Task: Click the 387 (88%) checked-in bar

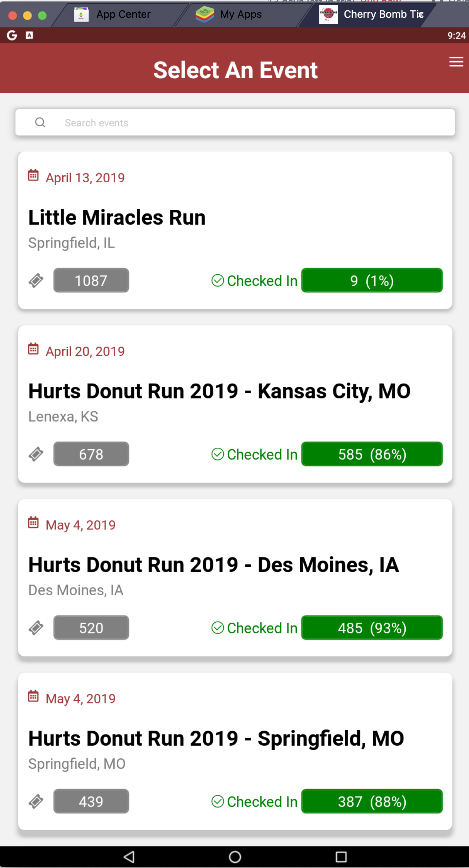Action: click(x=372, y=801)
